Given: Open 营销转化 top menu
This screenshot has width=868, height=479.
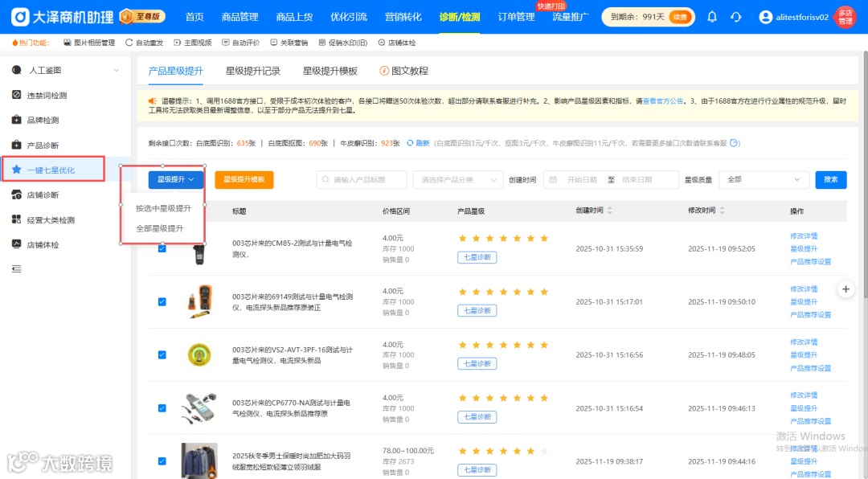Looking at the screenshot, I should tap(403, 17).
